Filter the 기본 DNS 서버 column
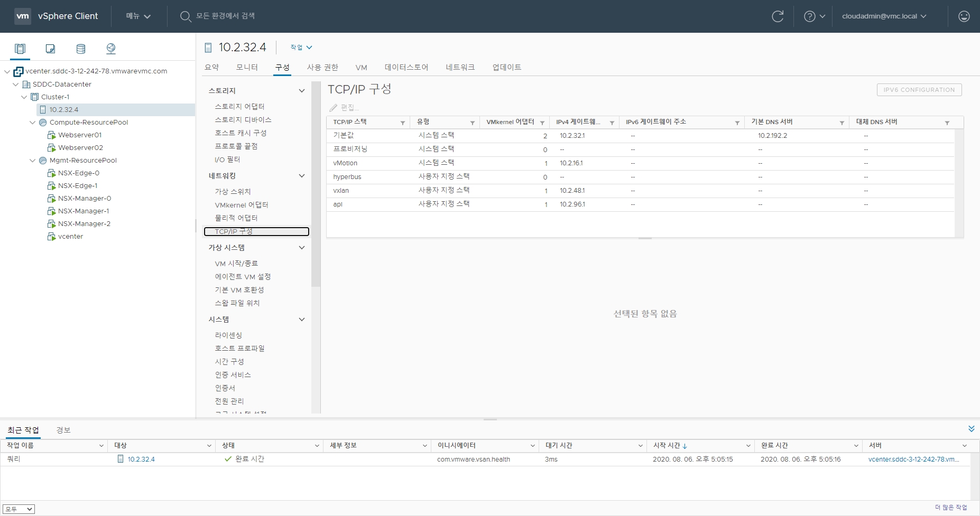This screenshot has height=516, width=980. point(842,123)
